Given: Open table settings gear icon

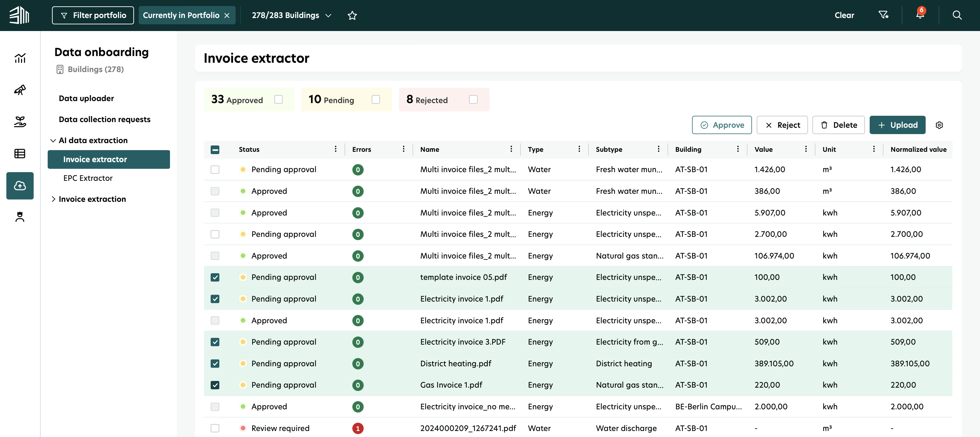Looking at the screenshot, I should click(x=939, y=125).
